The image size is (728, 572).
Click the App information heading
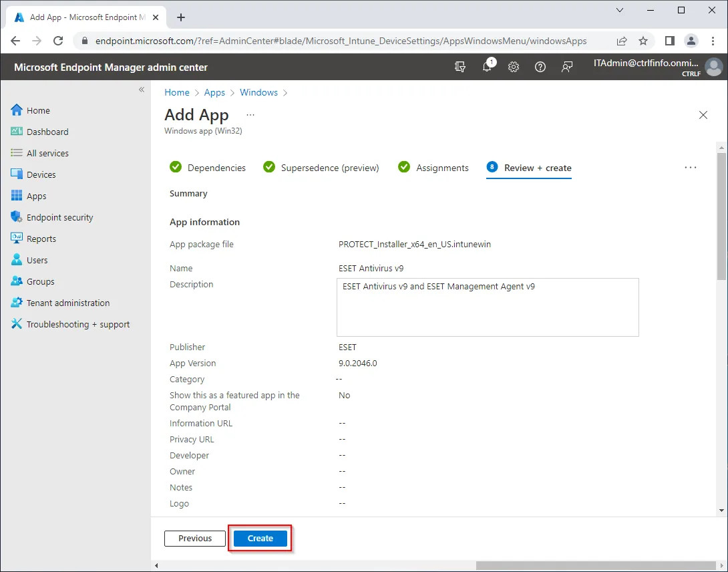pyautogui.click(x=205, y=222)
